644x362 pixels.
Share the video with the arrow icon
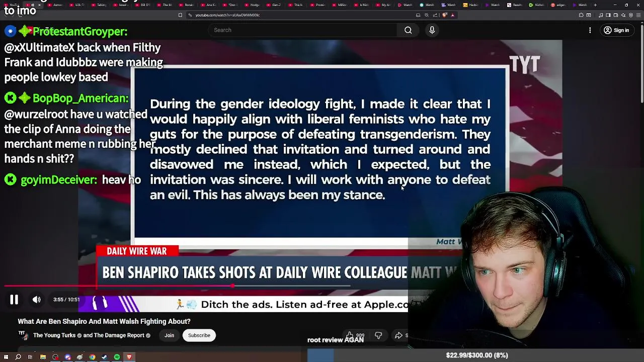(398, 335)
